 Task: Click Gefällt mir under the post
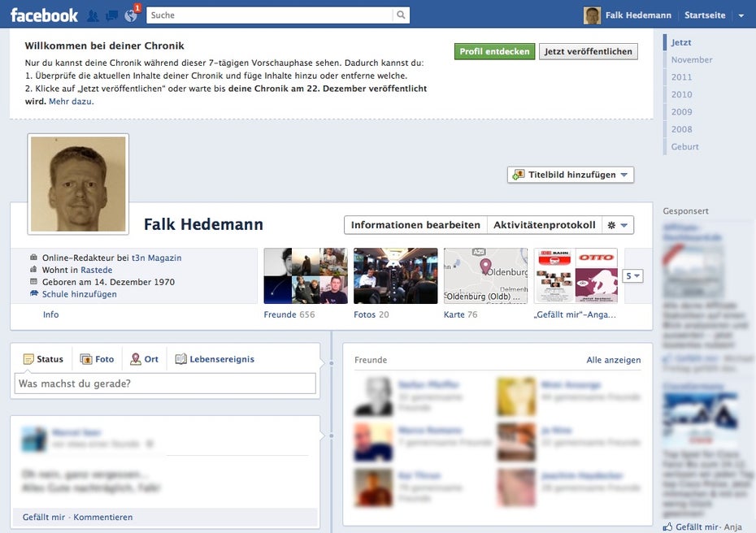pos(43,517)
